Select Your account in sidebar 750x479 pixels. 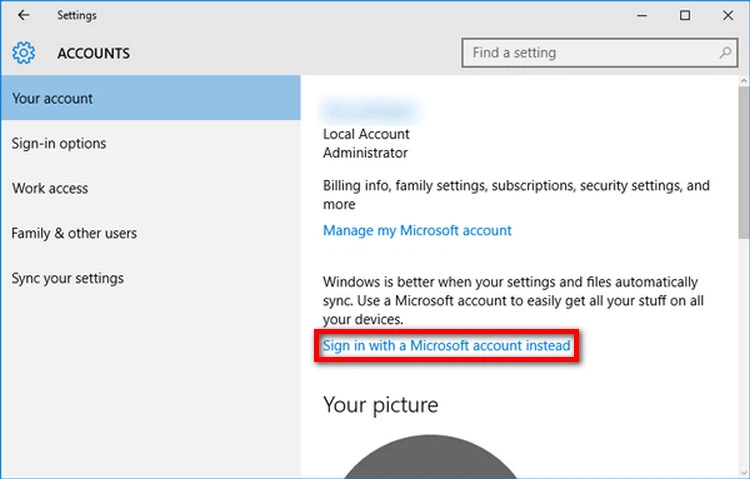coord(151,98)
